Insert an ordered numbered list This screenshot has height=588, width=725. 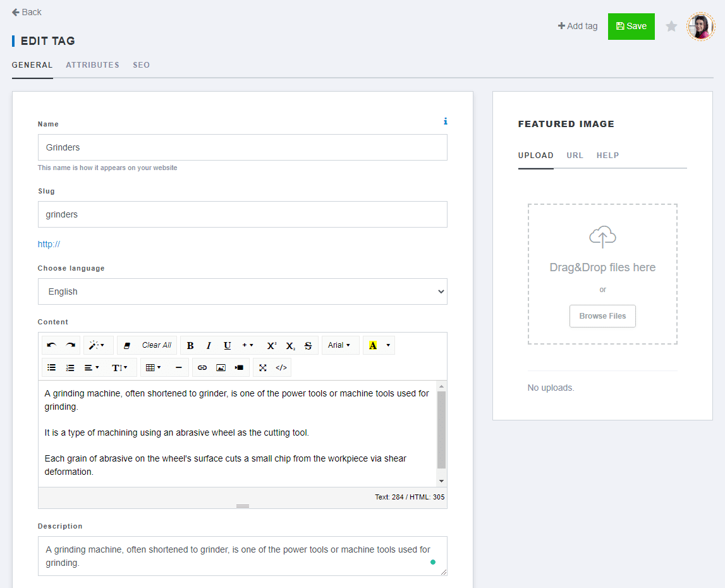(70, 367)
